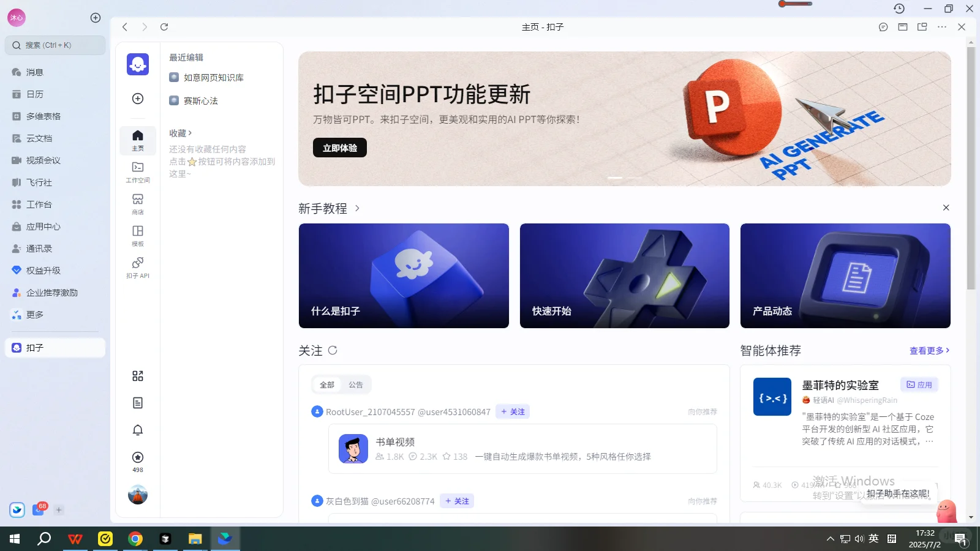This screenshot has height=551, width=980.
Task: Open the notifications bell in Coze sidebar
Action: (x=137, y=430)
